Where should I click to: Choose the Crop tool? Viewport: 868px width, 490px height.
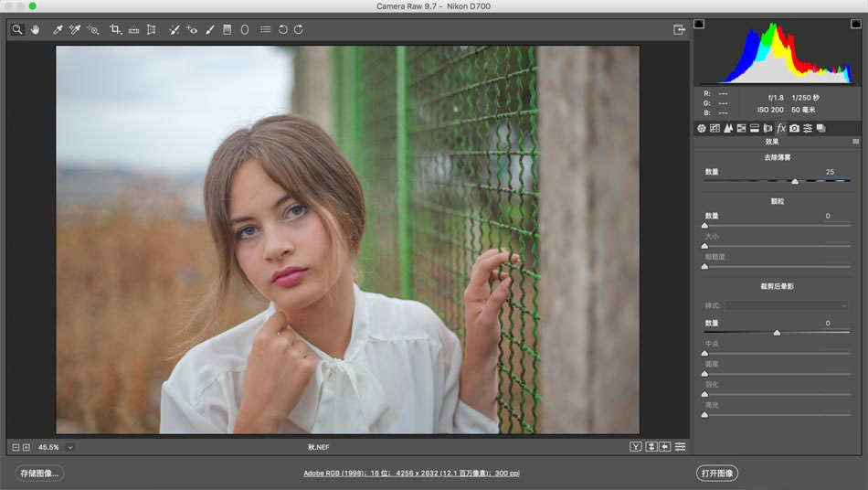[x=115, y=29]
